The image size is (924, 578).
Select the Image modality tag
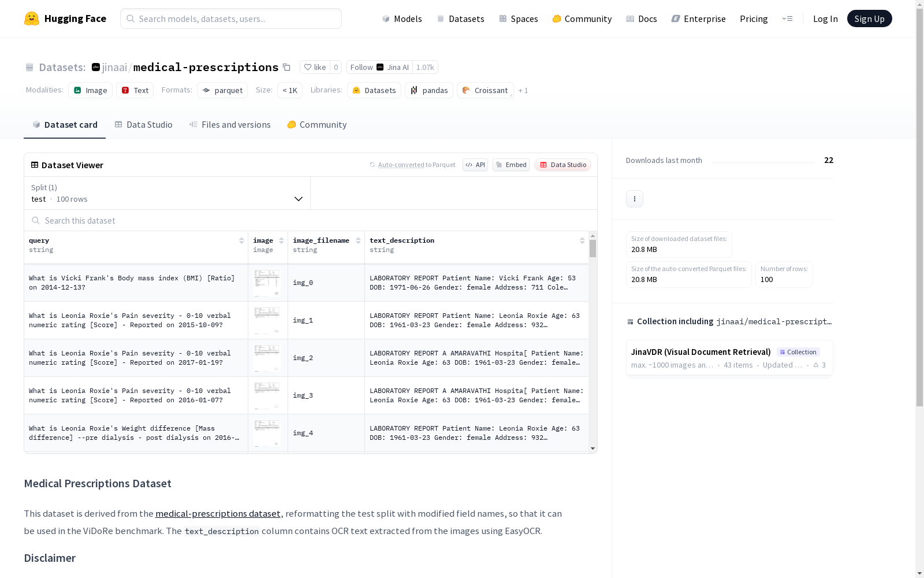tap(91, 90)
